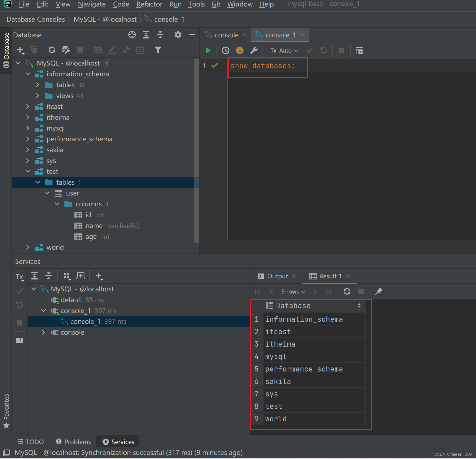Open the Jump to Query Console icon
The image size is (476, 459).
[x=140, y=50]
